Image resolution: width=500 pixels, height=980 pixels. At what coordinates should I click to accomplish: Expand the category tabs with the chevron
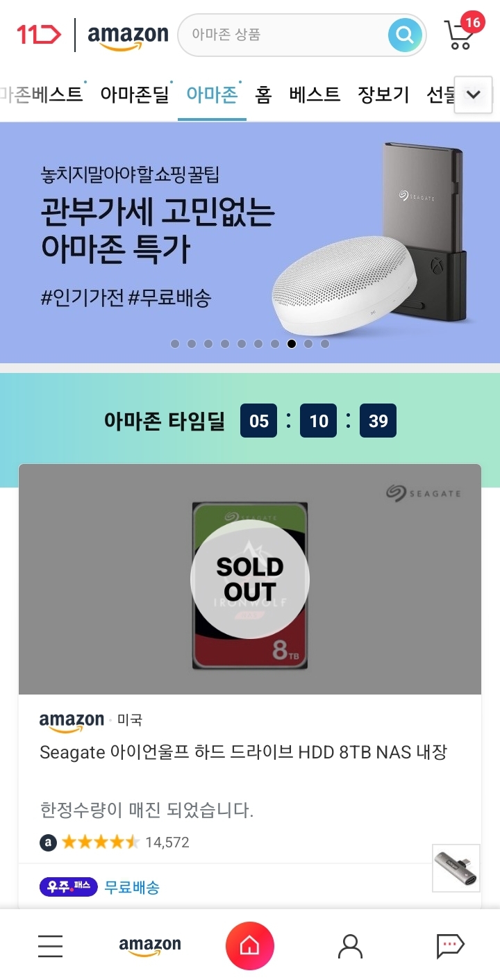click(x=474, y=94)
